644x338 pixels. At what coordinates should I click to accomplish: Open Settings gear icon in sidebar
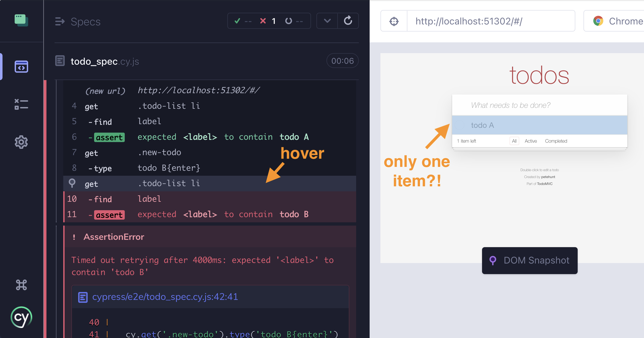point(21,142)
